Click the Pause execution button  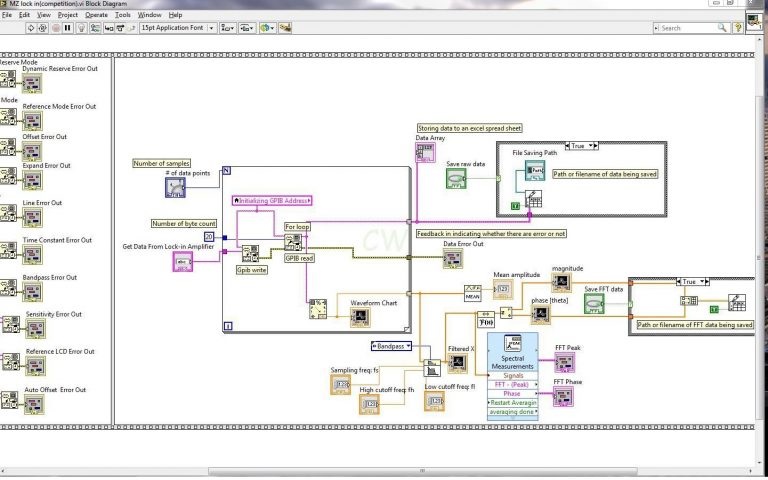[68, 28]
